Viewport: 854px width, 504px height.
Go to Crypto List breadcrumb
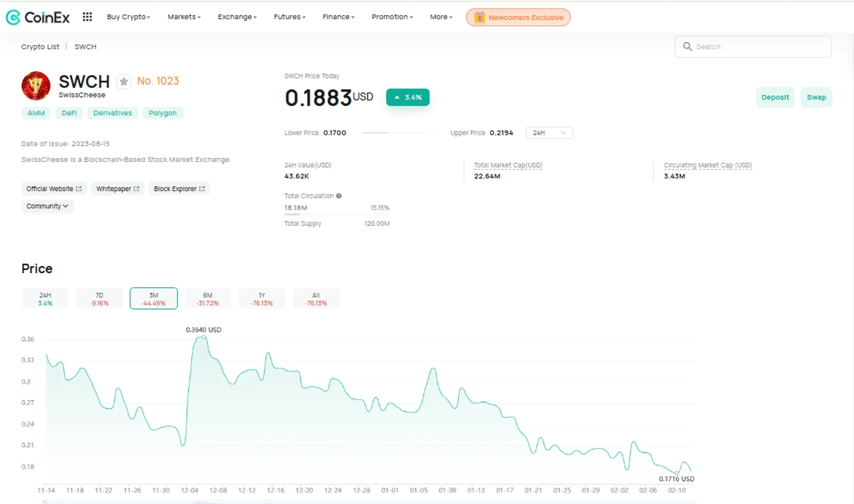click(x=40, y=47)
